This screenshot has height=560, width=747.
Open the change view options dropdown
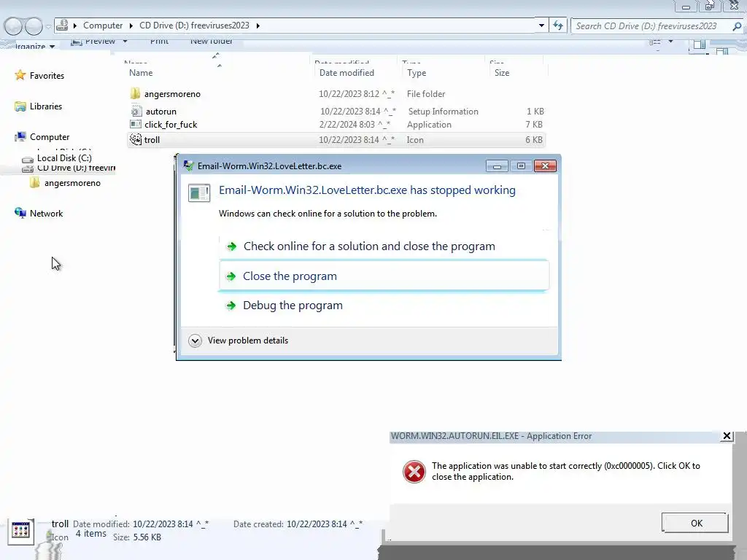click(671, 42)
